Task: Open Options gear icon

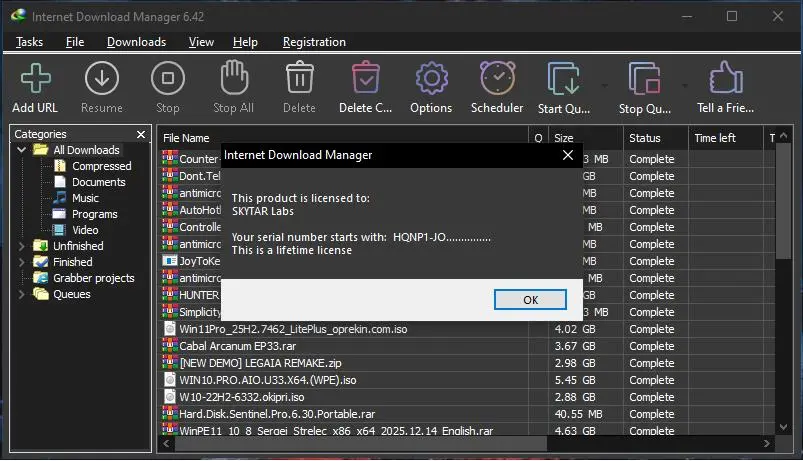Action: [431, 78]
